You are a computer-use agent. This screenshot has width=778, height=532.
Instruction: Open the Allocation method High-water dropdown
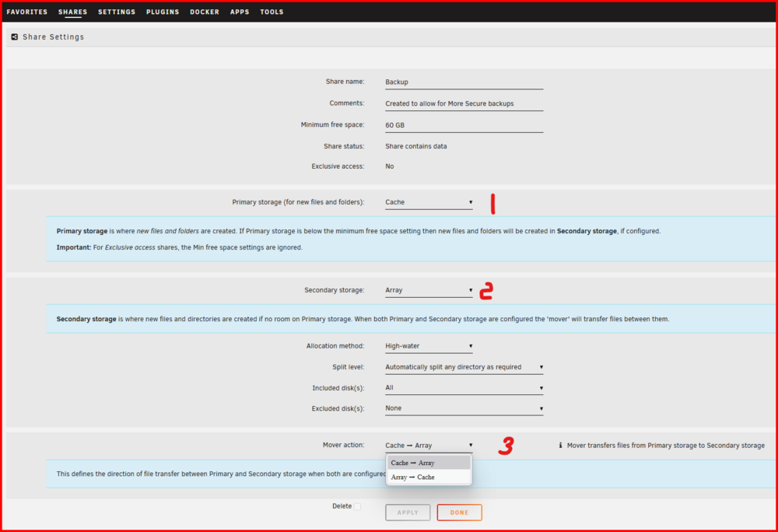click(429, 346)
